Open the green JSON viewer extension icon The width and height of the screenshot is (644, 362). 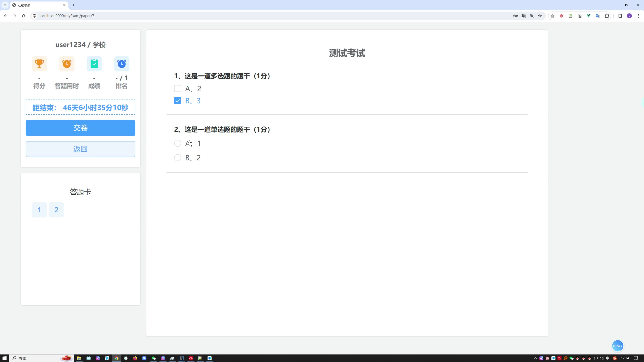[x=570, y=16]
